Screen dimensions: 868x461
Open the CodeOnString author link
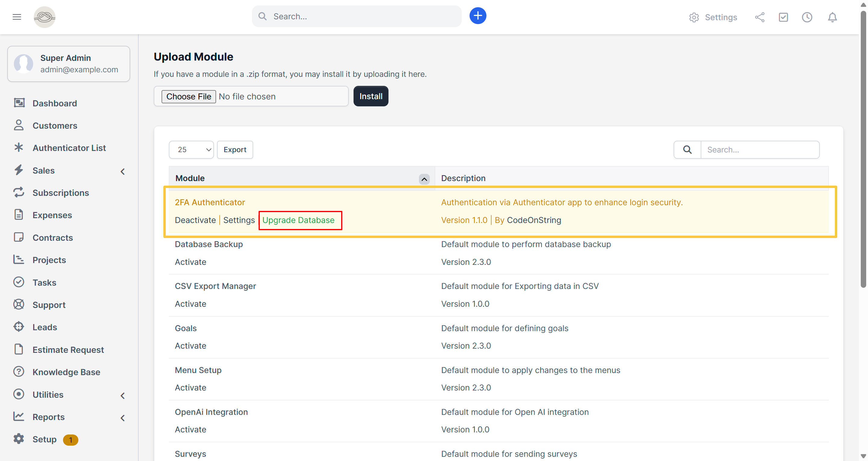click(x=534, y=220)
